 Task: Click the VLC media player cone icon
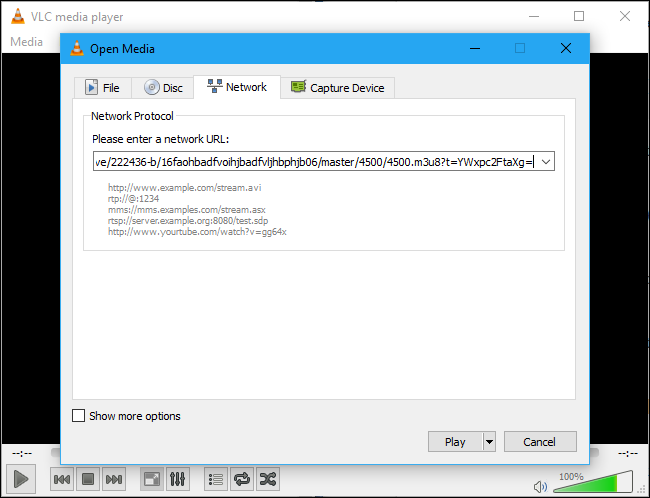(x=17, y=17)
